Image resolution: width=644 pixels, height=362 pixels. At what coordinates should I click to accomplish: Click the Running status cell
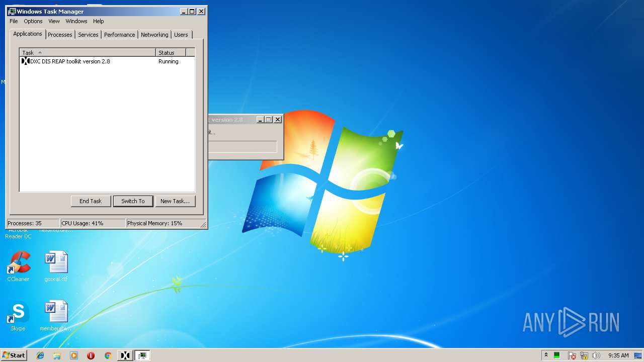pos(169,61)
